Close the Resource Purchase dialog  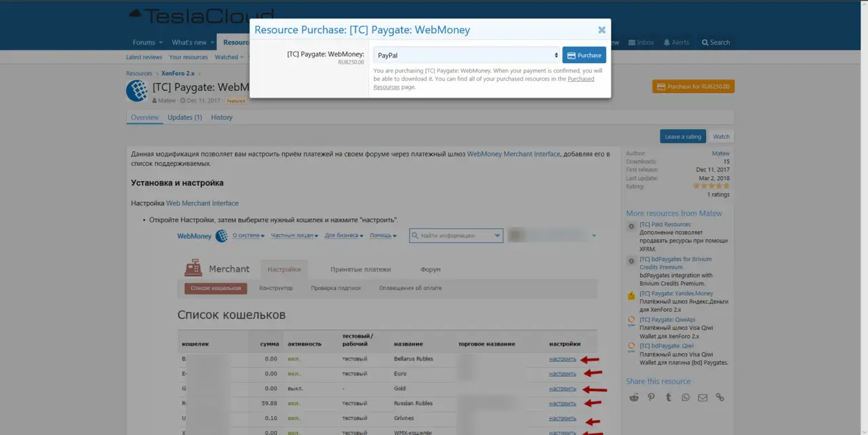pyautogui.click(x=601, y=30)
